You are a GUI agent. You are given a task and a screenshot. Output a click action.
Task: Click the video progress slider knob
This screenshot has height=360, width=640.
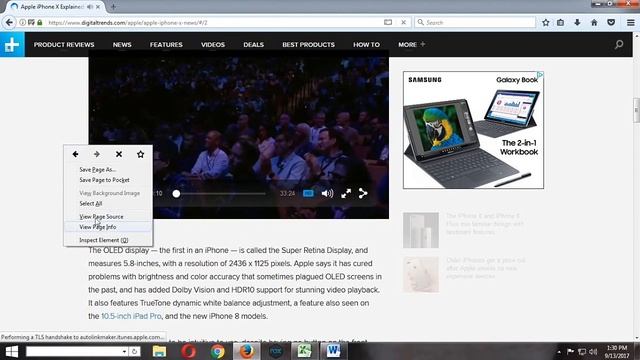[x=176, y=193]
